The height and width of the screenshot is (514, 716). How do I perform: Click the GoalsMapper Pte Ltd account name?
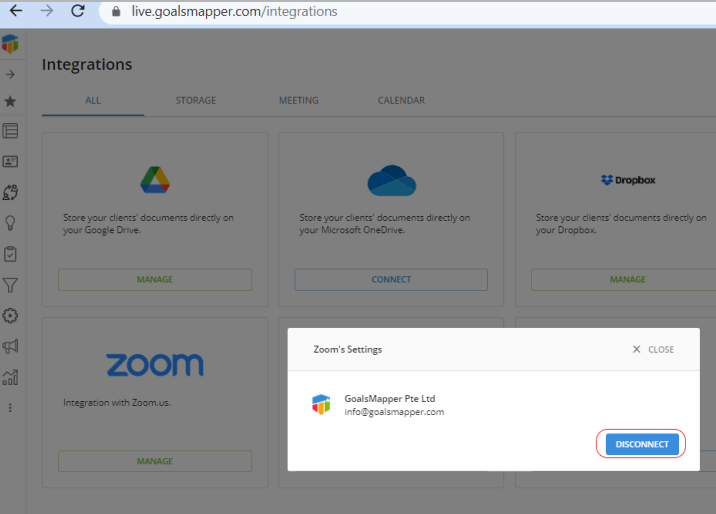[x=390, y=399]
